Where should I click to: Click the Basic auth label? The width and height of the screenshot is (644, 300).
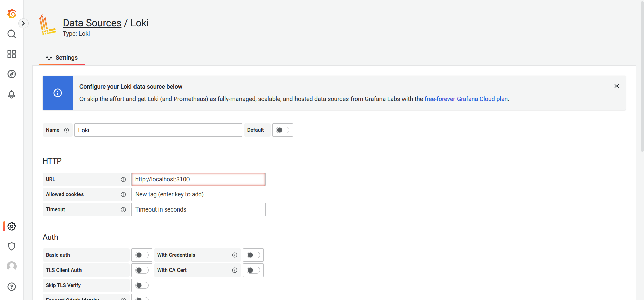pos(58,255)
